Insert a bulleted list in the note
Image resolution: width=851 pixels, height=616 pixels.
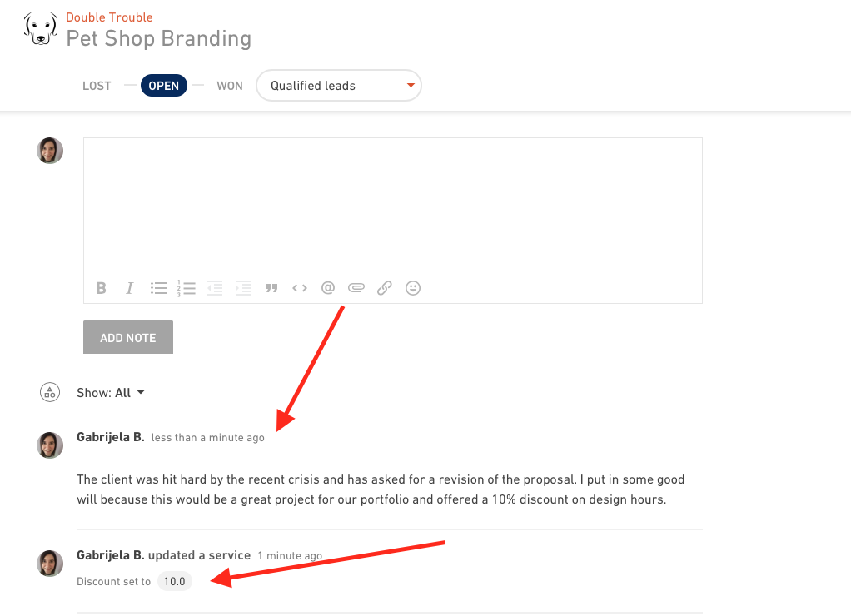[x=158, y=288]
